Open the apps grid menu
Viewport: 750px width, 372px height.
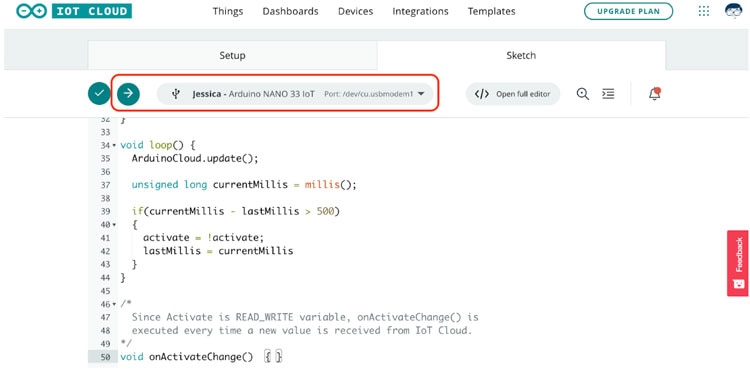[704, 11]
